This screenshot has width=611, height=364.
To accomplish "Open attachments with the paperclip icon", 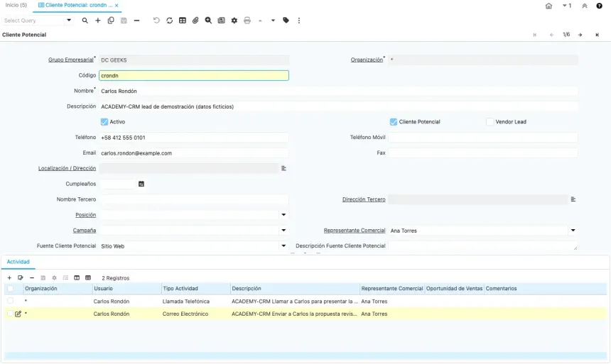I will coord(195,21).
